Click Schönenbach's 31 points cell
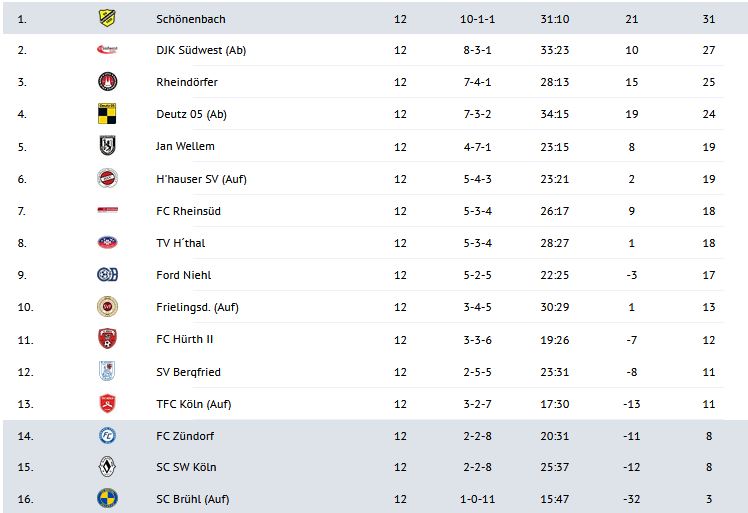The height and width of the screenshot is (513, 748). pos(709,19)
